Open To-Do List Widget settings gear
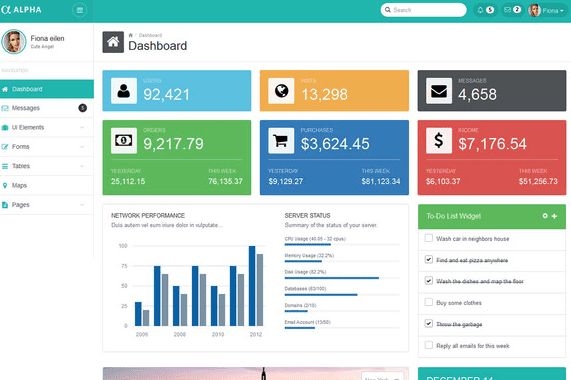The width and height of the screenshot is (571, 380). (545, 216)
